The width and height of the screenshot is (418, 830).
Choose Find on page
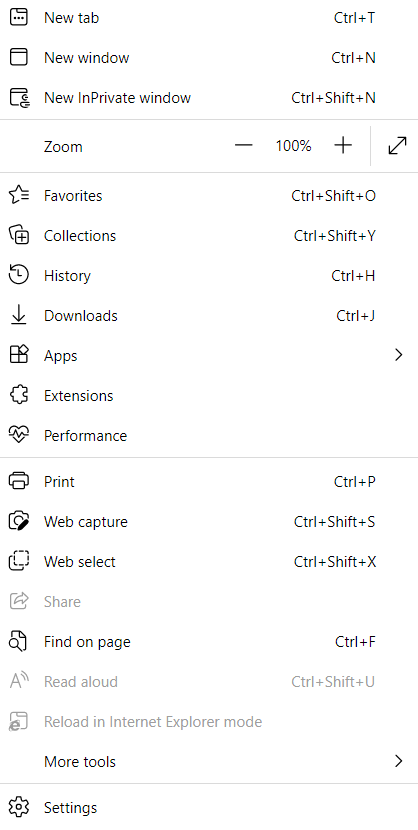click(209, 642)
